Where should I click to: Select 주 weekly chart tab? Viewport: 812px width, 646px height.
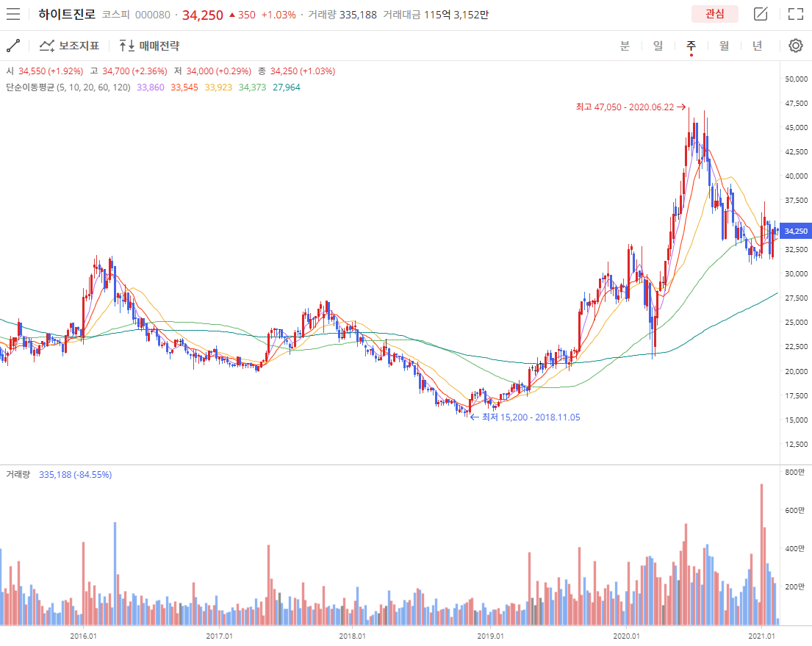[x=691, y=46]
